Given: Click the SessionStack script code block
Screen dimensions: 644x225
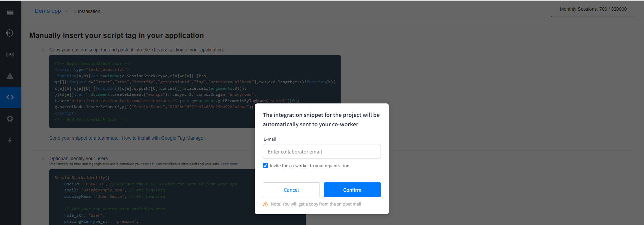Looking at the screenshot, I should click(195, 91).
